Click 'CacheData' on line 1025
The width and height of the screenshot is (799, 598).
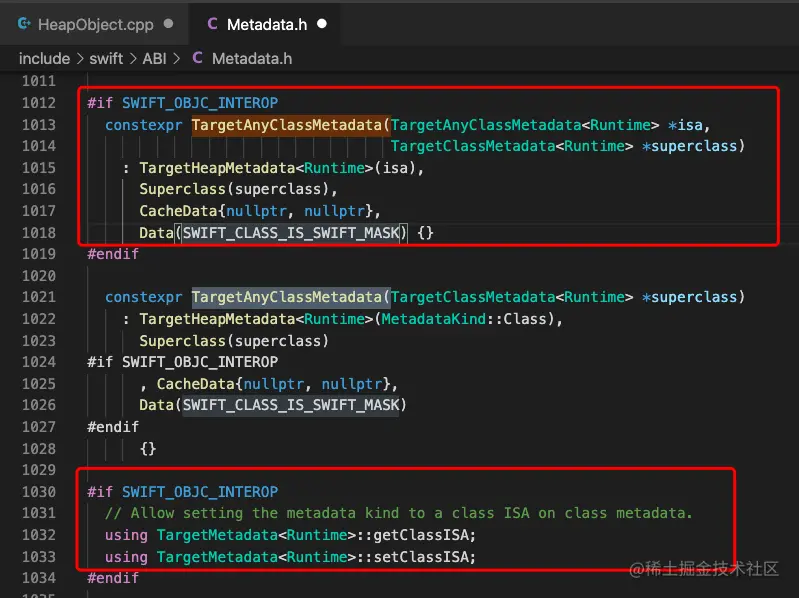point(196,384)
